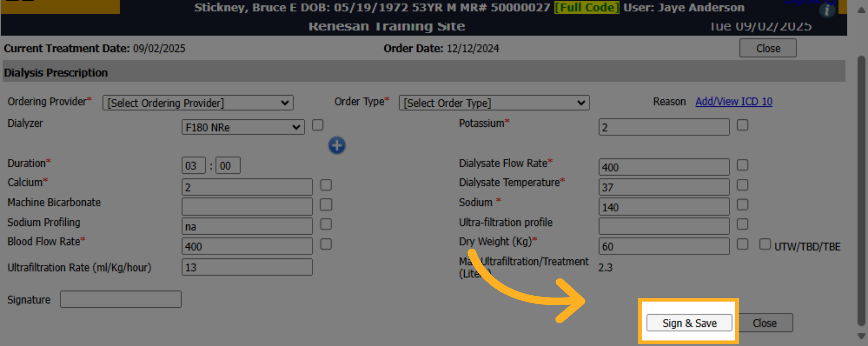Click the Duration hours field showing 03
This screenshot has height=346, width=868.
[x=193, y=165]
